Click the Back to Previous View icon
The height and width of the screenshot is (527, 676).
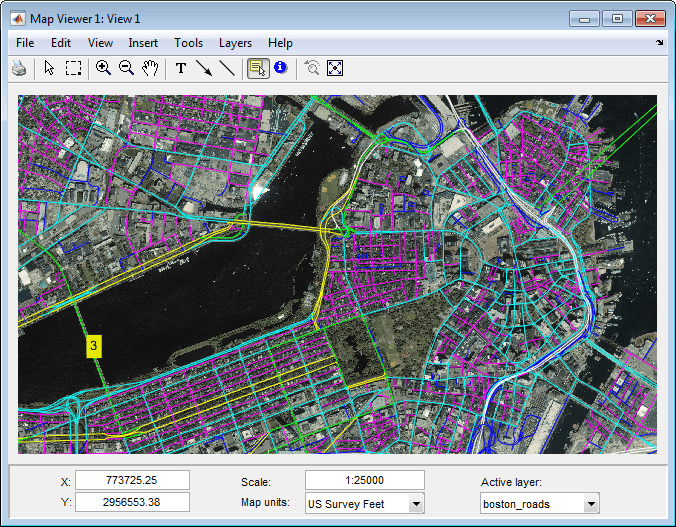[x=312, y=68]
